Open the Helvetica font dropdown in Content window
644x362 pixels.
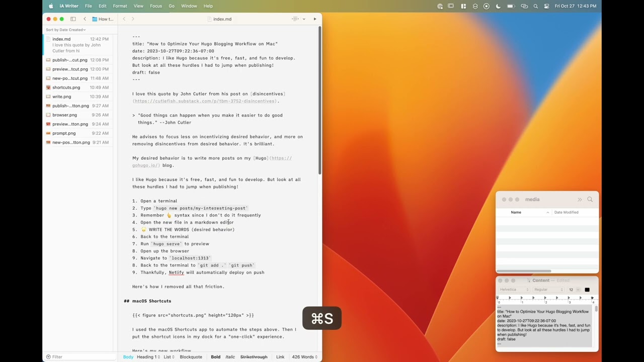tap(514, 290)
